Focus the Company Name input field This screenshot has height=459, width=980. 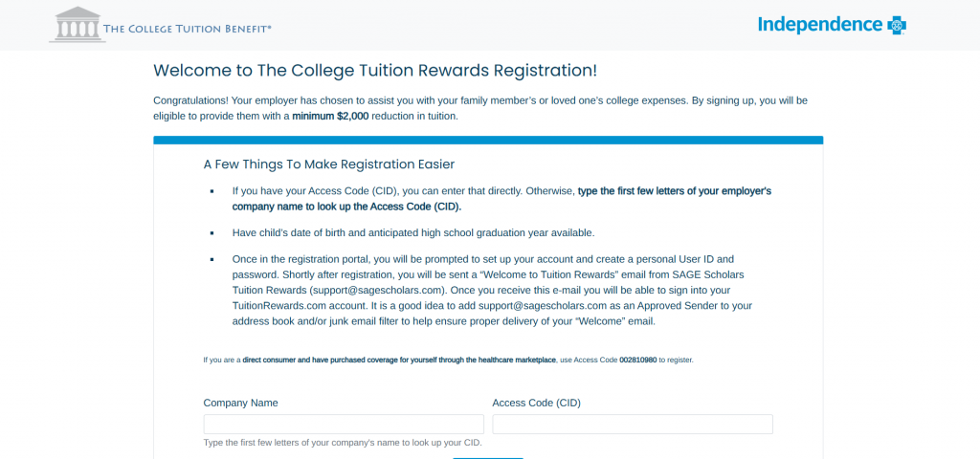(344, 424)
